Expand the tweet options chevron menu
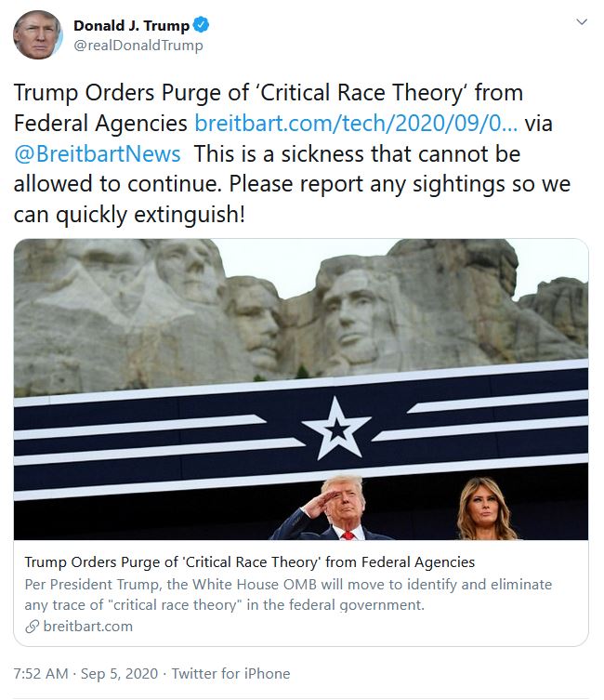This screenshot has height=700, width=604. [x=582, y=22]
